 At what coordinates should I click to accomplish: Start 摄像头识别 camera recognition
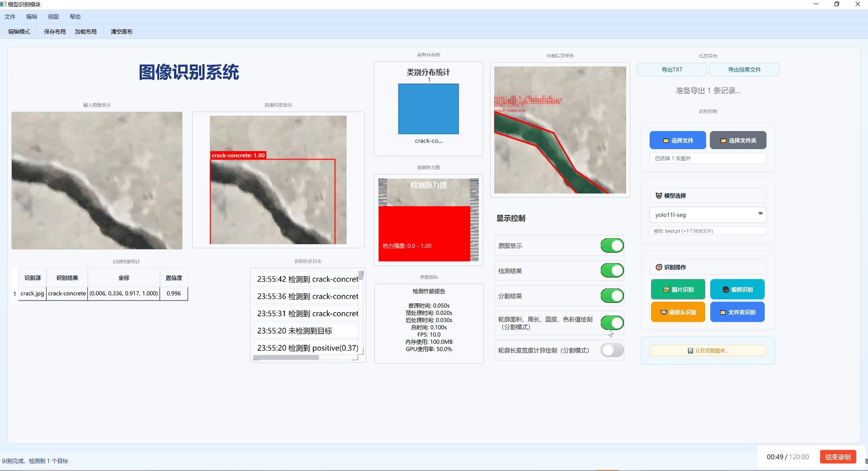tap(678, 312)
